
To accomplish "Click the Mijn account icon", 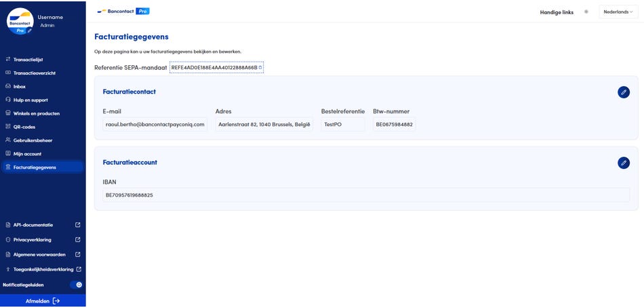I will (8, 154).
